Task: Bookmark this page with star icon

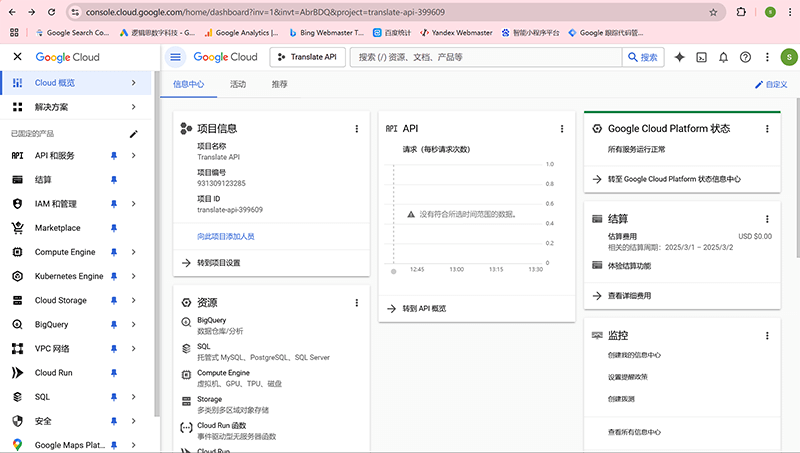Action: pos(713,12)
